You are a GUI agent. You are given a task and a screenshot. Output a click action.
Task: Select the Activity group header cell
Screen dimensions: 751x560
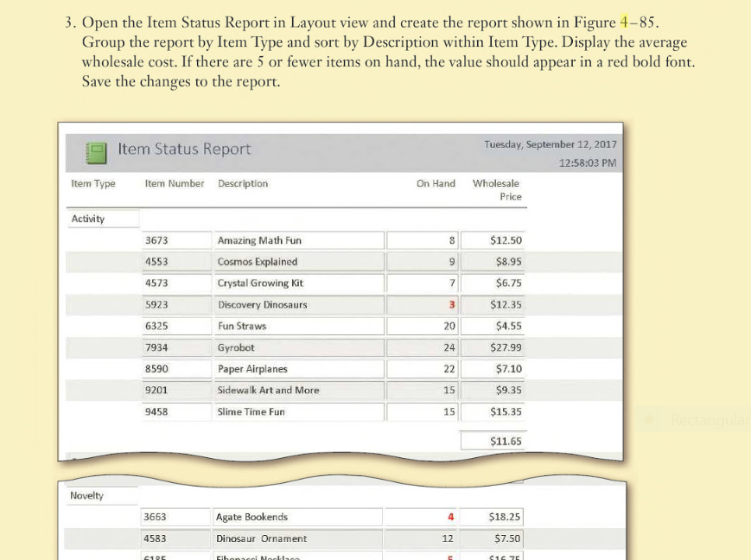click(x=104, y=219)
